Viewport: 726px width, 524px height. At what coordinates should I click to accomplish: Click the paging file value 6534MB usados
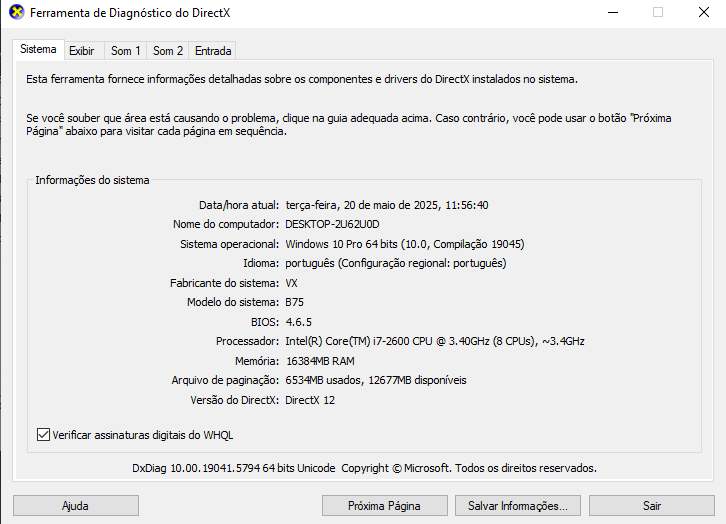click(376, 381)
